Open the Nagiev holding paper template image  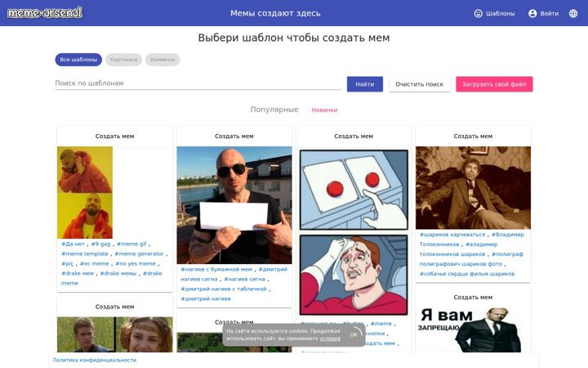[x=234, y=205]
